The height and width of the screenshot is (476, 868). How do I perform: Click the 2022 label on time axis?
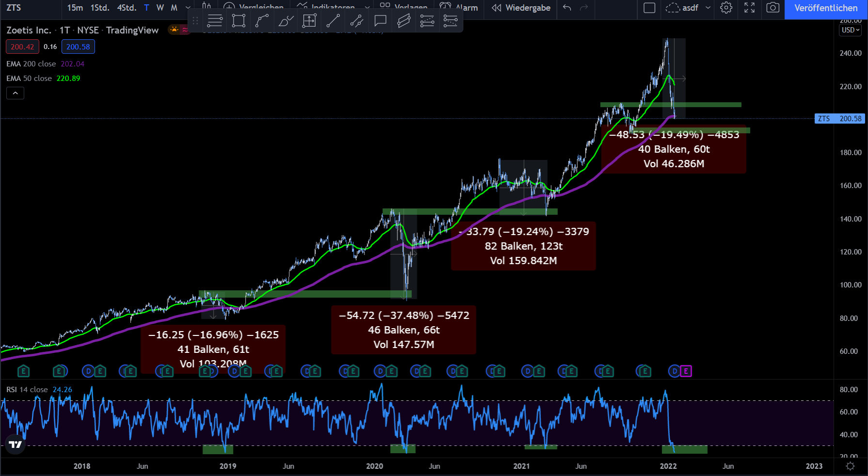point(668,466)
